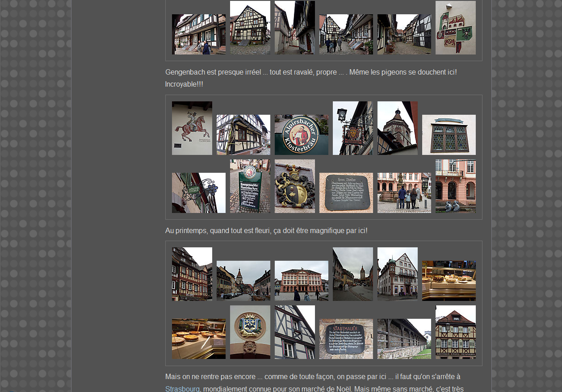Open the Alpirsbacher Klosterbräu sign thumbnail

301,135
